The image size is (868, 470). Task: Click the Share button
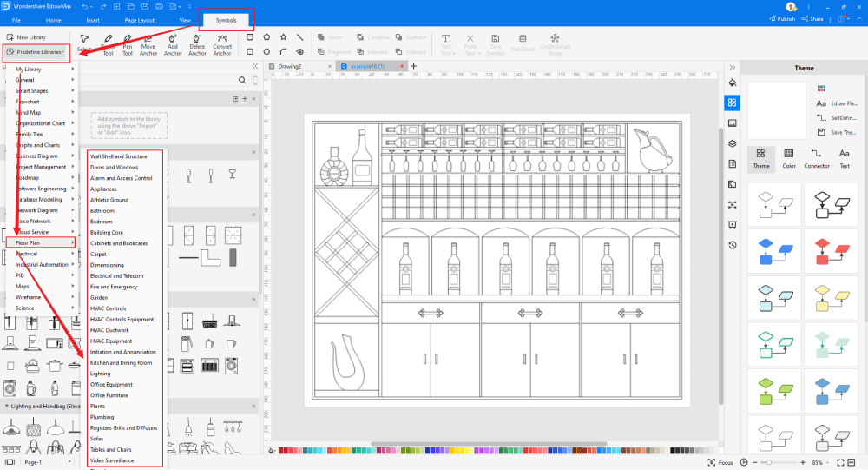pyautogui.click(x=813, y=18)
